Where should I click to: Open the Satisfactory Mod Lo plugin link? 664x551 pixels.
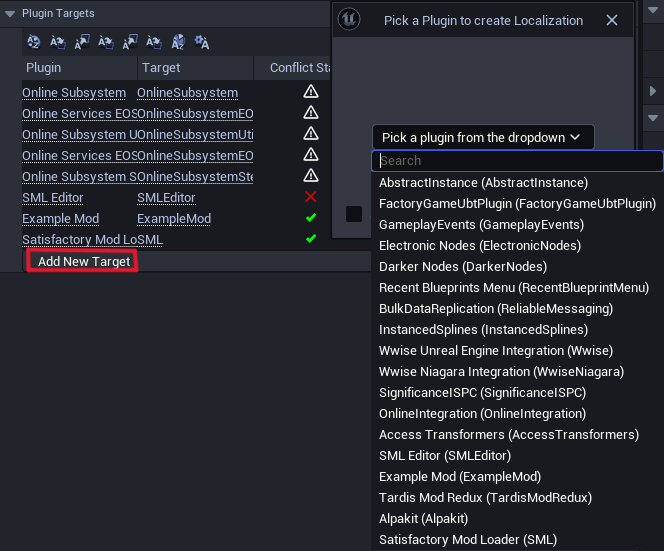pyautogui.click(x=79, y=240)
